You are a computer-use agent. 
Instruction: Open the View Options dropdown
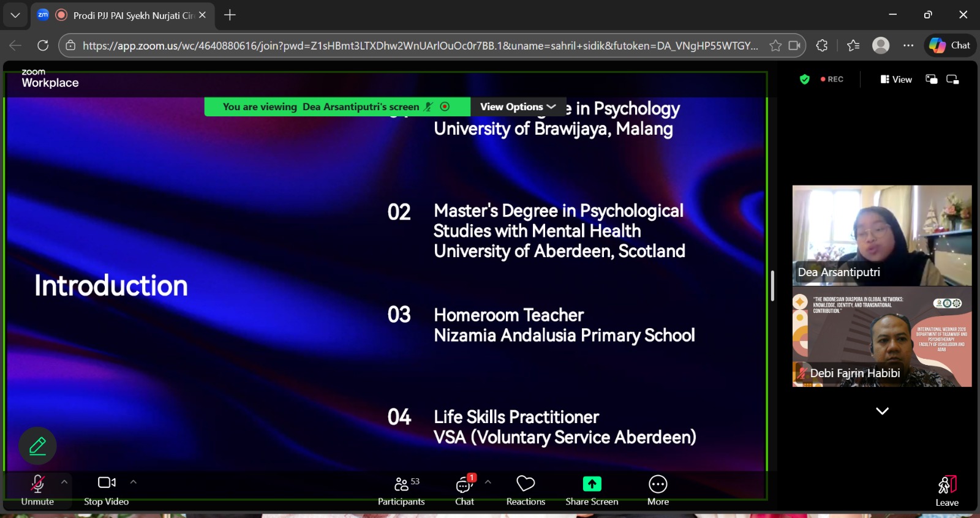coord(518,107)
